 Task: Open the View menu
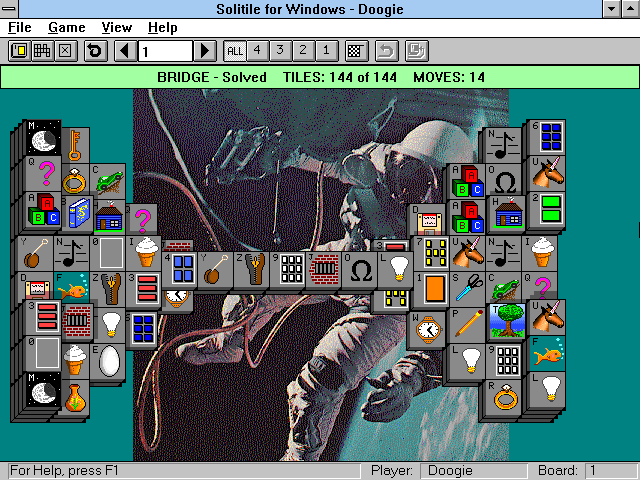pyautogui.click(x=117, y=27)
